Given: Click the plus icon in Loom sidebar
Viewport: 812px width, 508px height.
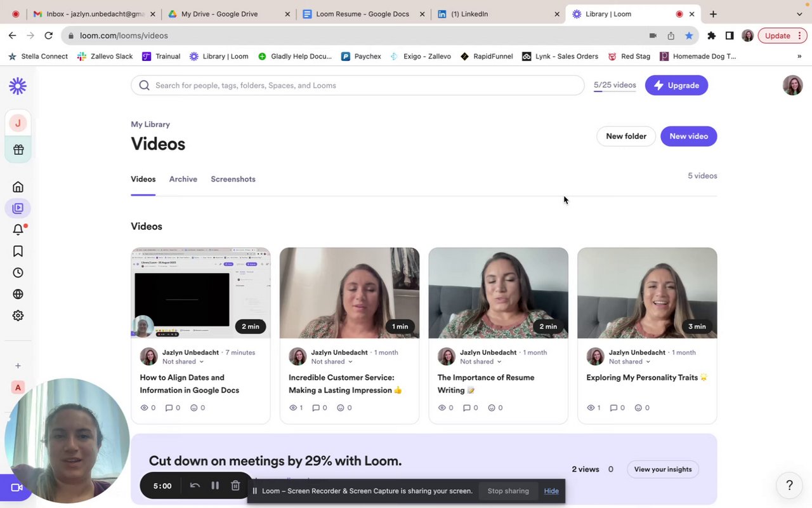Looking at the screenshot, I should [x=18, y=366].
